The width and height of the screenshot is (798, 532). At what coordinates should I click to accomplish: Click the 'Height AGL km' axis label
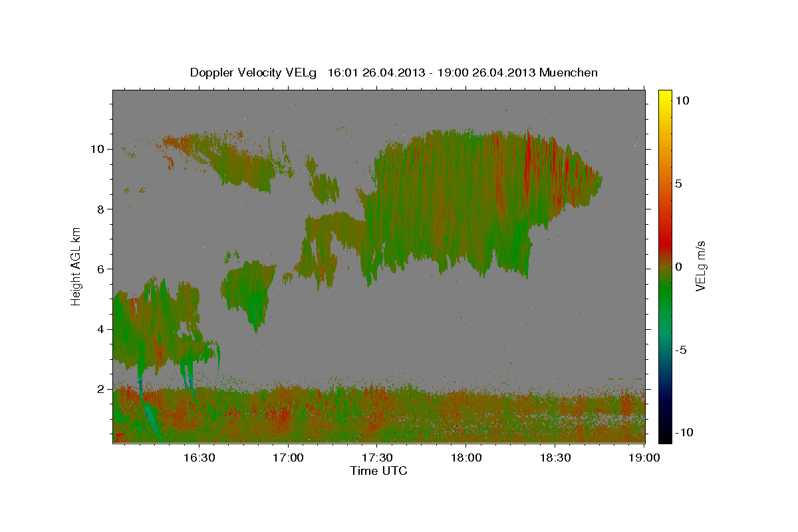coord(76,266)
